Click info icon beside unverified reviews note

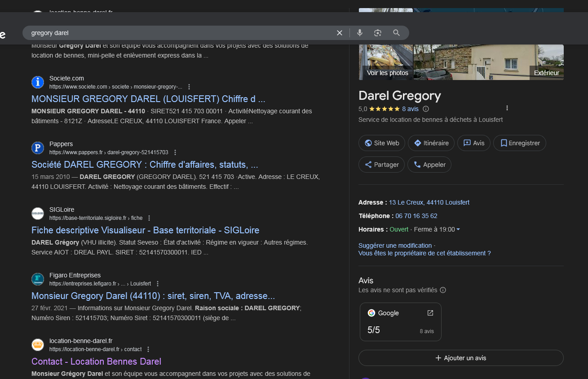click(x=443, y=290)
